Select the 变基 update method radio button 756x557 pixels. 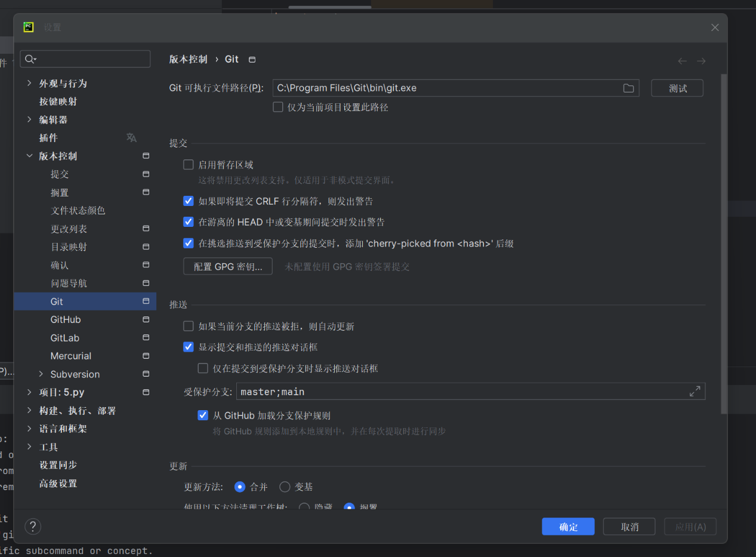tap(285, 487)
